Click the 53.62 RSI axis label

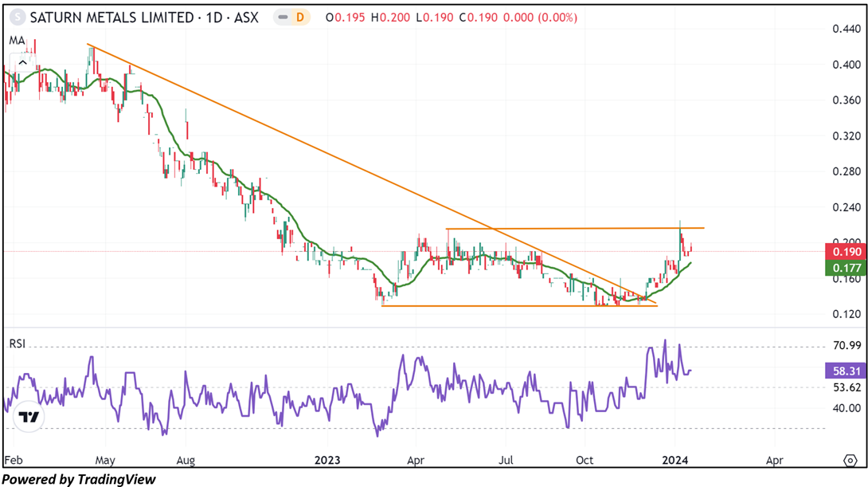847,387
